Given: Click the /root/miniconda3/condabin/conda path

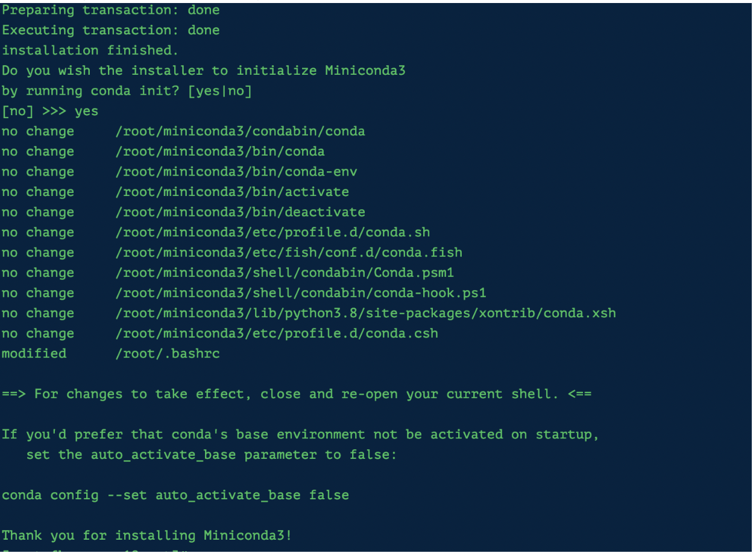Looking at the screenshot, I should tap(240, 131).
